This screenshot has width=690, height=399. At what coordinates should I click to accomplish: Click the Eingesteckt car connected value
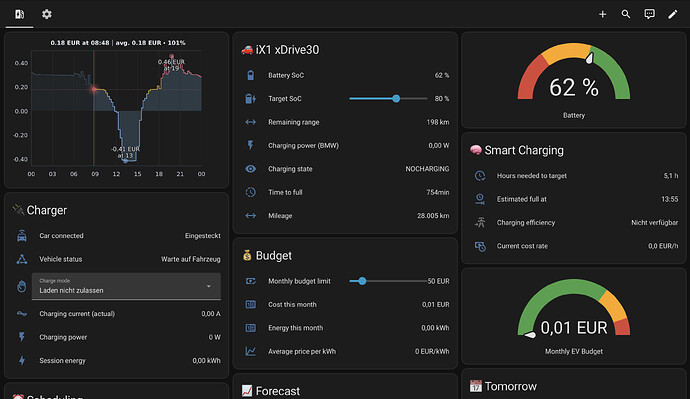tap(202, 236)
